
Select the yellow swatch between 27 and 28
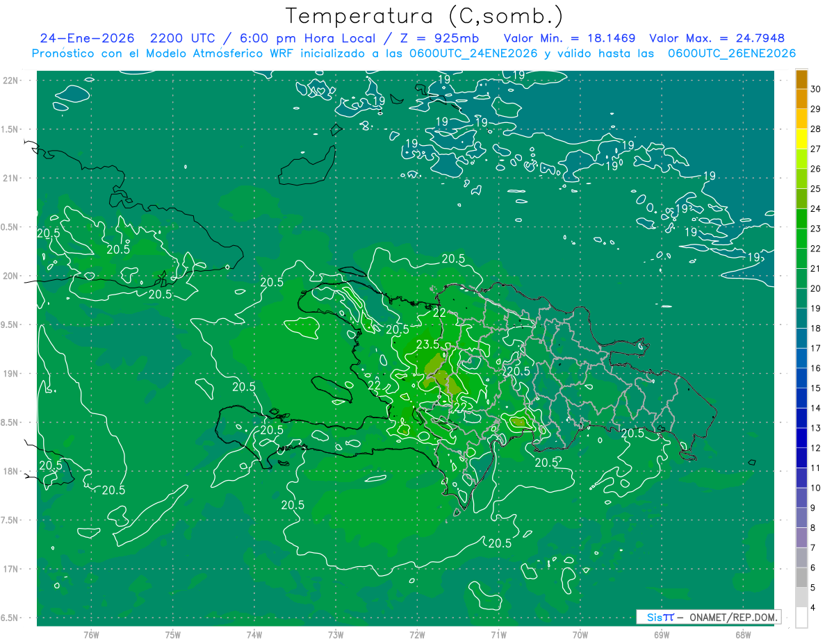click(x=801, y=139)
